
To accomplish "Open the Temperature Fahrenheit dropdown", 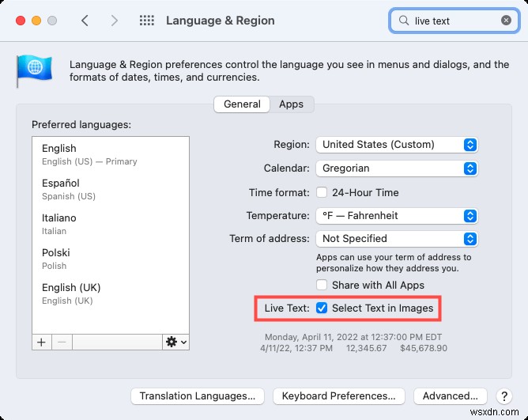I will [397, 216].
